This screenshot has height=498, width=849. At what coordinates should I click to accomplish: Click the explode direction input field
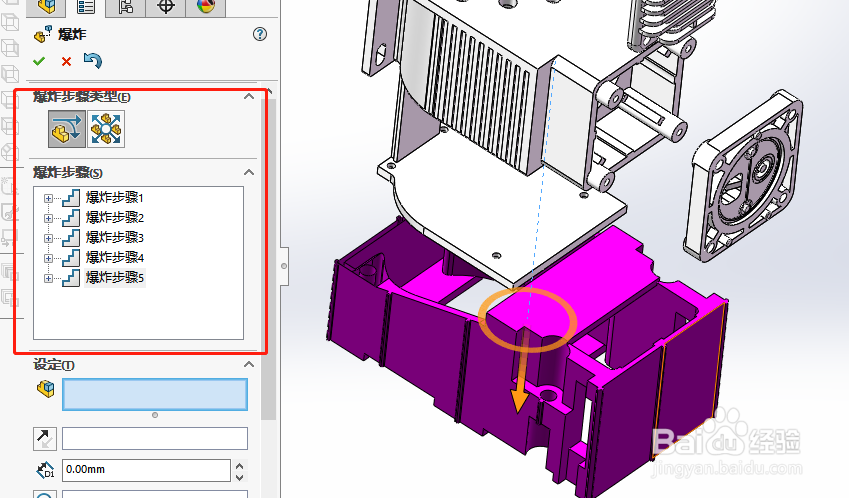[155, 438]
